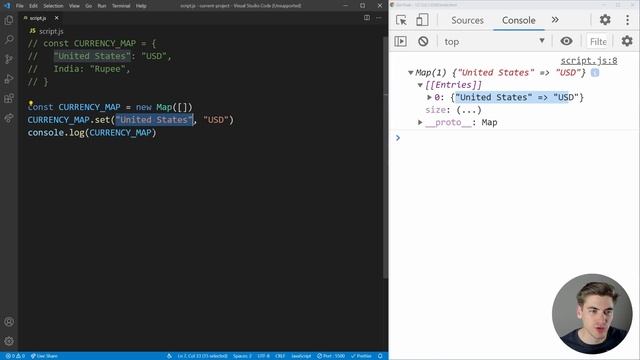
Task: Click the Port: 5500 Live Server button
Action: tap(331, 356)
